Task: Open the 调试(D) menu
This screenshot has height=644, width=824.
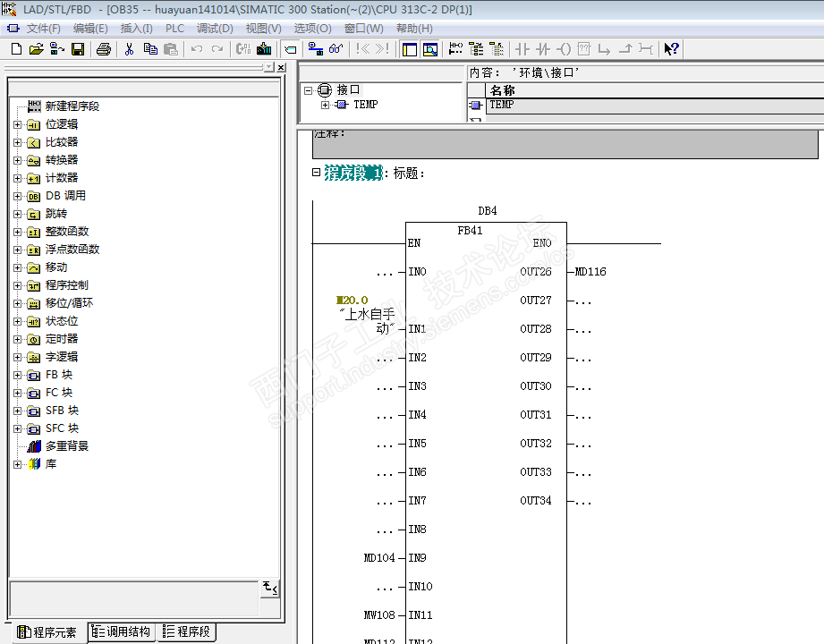Action: click(x=214, y=29)
